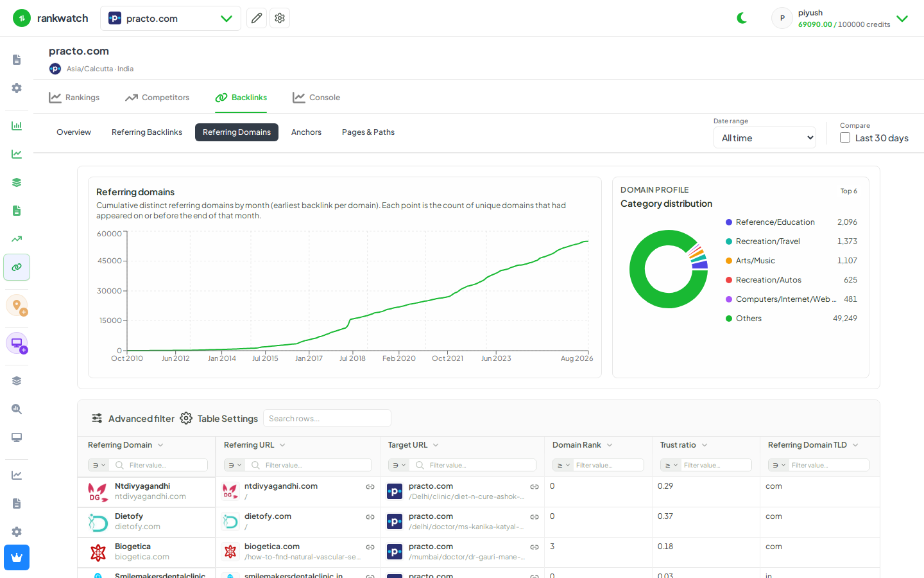Open Referring Backlinks view
Image resolution: width=924 pixels, height=578 pixels.
[x=147, y=132]
